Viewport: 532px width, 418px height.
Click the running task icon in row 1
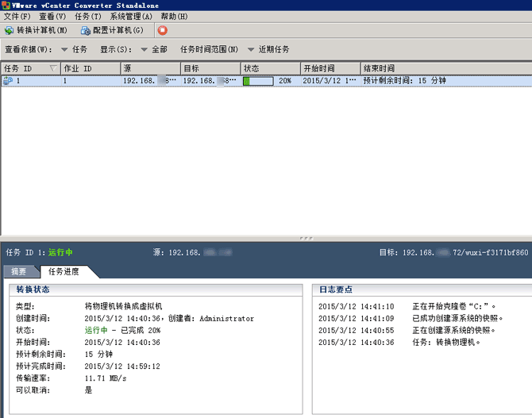(x=8, y=81)
